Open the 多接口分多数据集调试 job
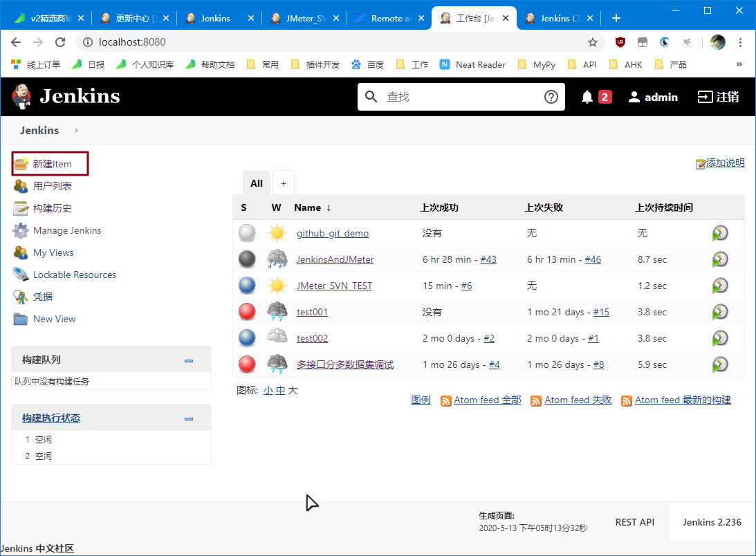 click(x=345, y=364)
